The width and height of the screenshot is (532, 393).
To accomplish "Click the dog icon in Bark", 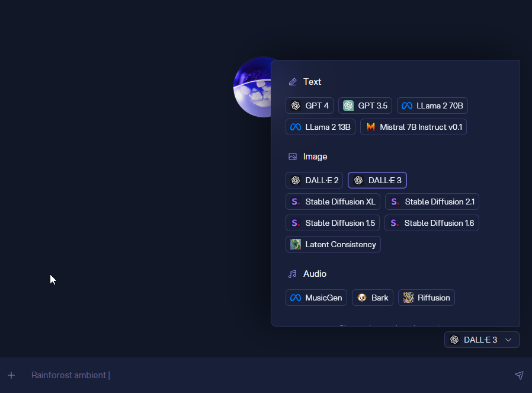I will 362,298.
